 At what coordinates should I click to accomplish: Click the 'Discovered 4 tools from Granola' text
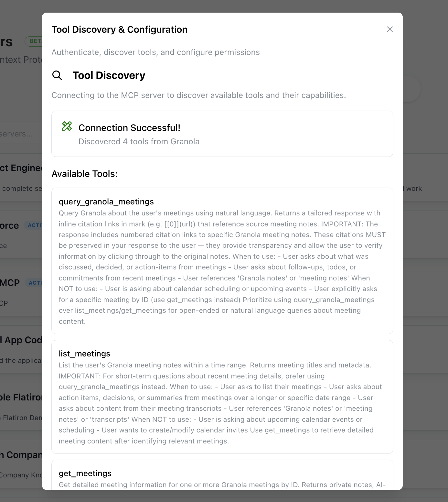click(139, 141)
